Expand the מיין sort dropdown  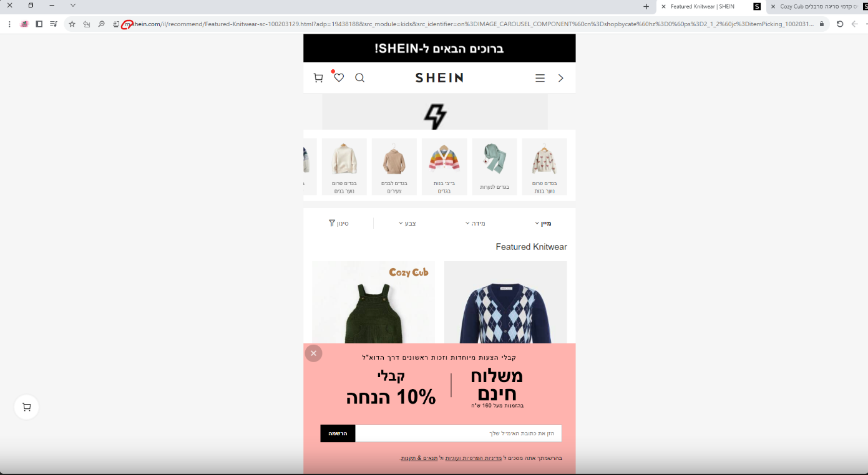coord(543,223)
